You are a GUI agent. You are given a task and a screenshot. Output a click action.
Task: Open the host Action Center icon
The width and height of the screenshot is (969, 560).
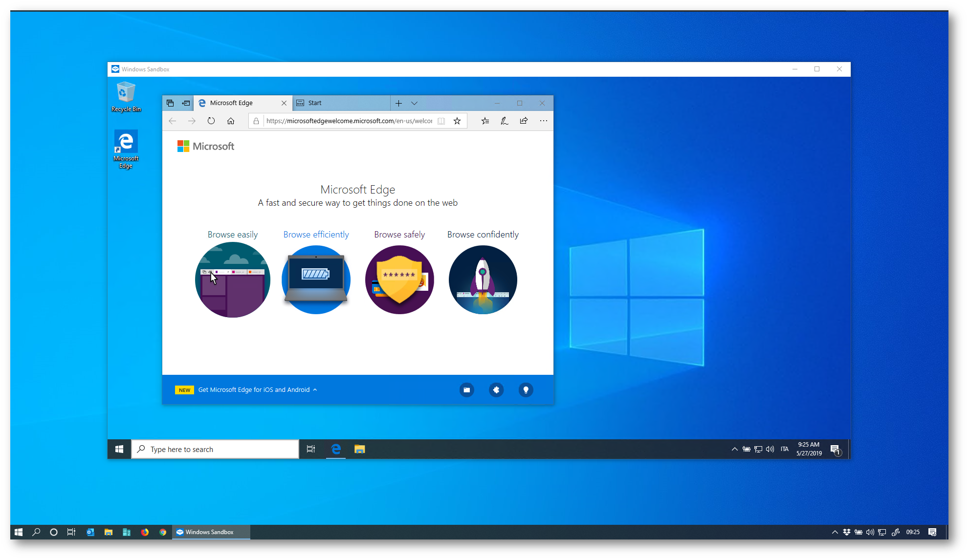coord(932,532)
